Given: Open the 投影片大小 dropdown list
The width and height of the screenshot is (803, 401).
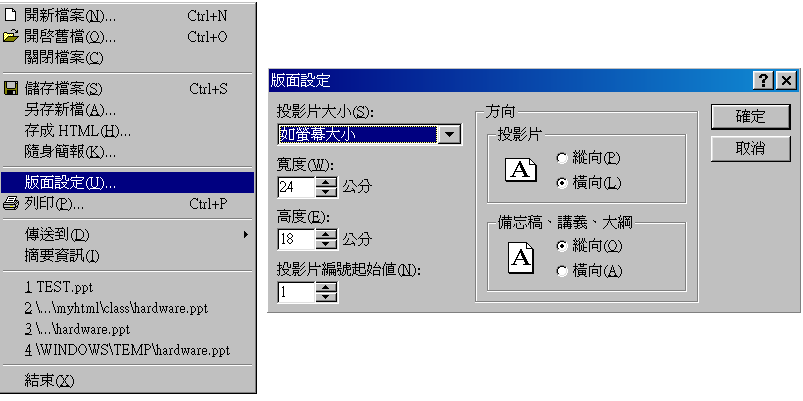Looking at the screenshot, I should click(450, 134).
